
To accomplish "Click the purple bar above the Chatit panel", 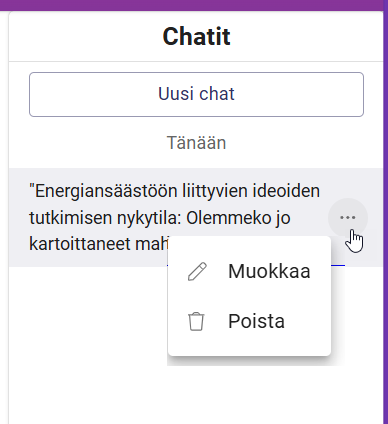I will (x=194, y=5).
